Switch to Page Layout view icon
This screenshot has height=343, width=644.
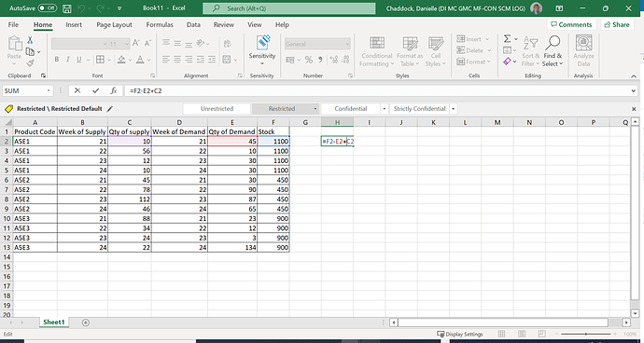[x=522, y=334]
